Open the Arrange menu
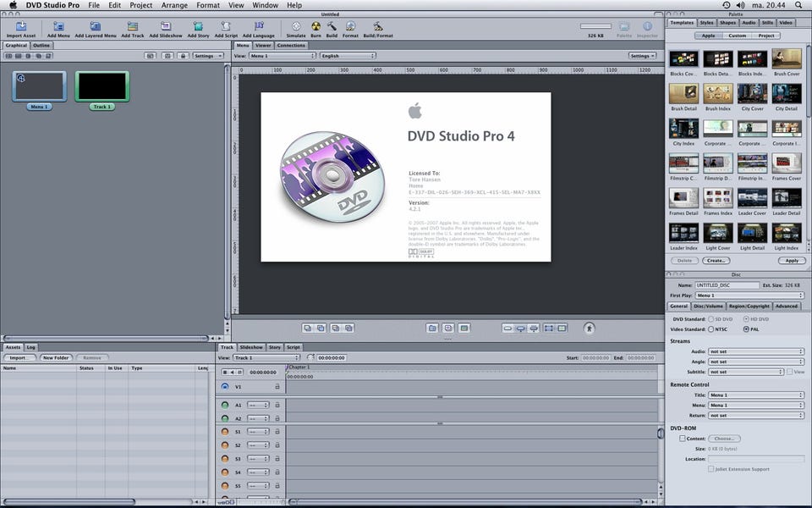Viewport: 812px width, 508px height. coord(174,5)
